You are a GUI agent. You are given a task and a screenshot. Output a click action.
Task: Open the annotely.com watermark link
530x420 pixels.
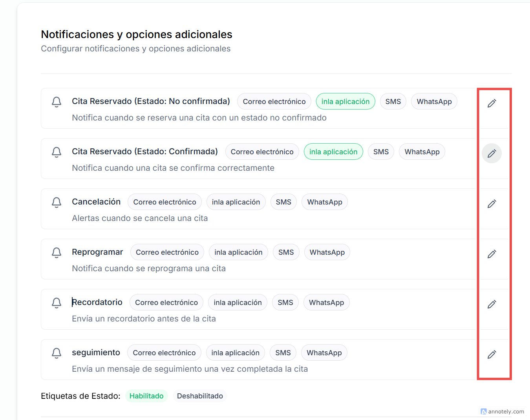click(x=503, y=411)
